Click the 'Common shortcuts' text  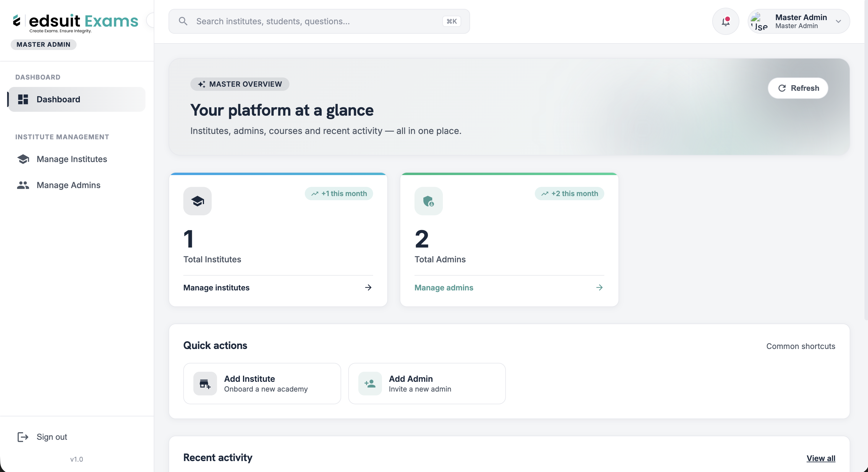point(801,346)
